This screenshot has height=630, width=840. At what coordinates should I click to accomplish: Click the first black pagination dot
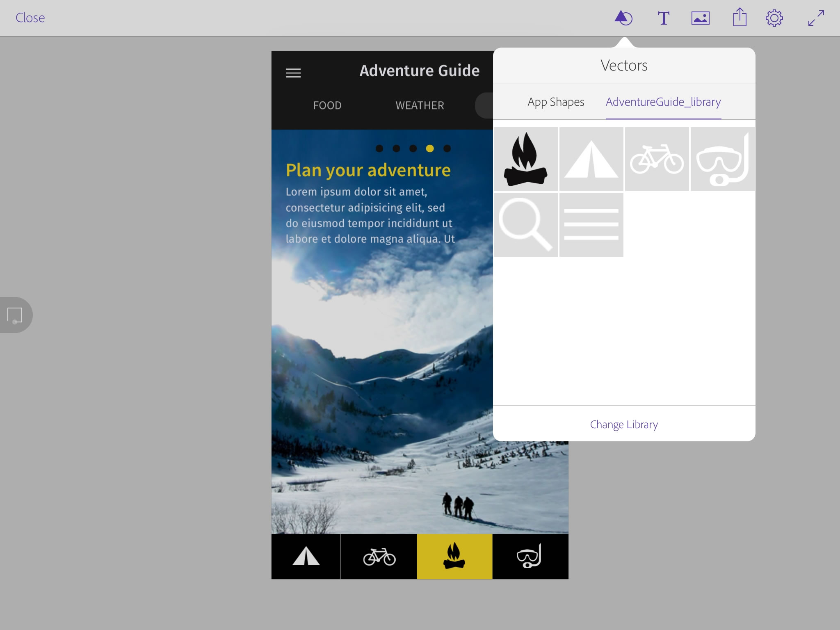tap(379, 148)
